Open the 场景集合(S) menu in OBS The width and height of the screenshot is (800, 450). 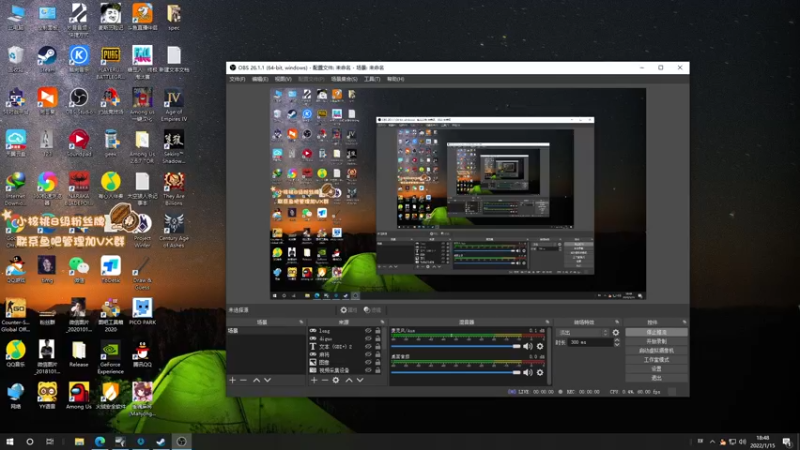[344, 79]
